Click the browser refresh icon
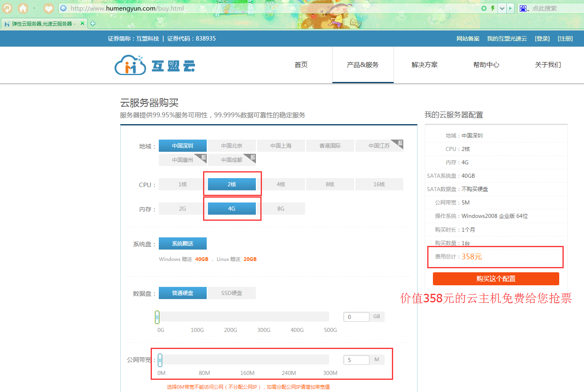This screenshot has height=392, width=584. tap(7, 8)
